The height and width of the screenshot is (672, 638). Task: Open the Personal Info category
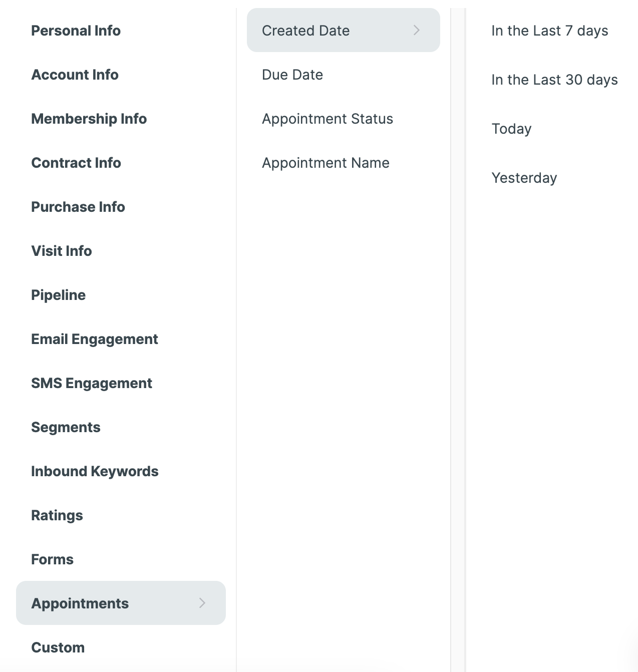pos(76,31)
